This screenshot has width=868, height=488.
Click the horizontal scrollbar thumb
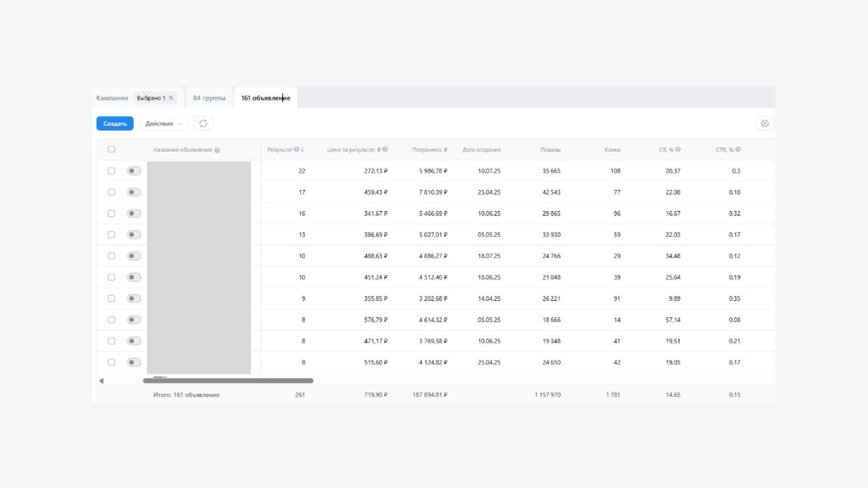[x=228, y=380]
